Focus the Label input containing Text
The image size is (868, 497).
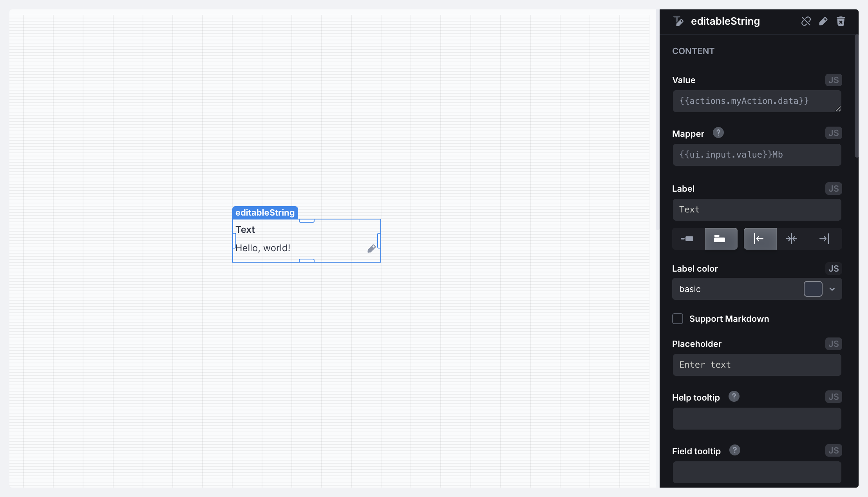tap(757, 210)
